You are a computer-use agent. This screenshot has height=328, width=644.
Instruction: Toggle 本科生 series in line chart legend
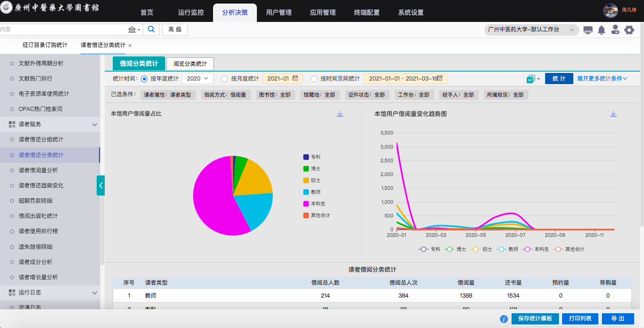click(537, 249)
